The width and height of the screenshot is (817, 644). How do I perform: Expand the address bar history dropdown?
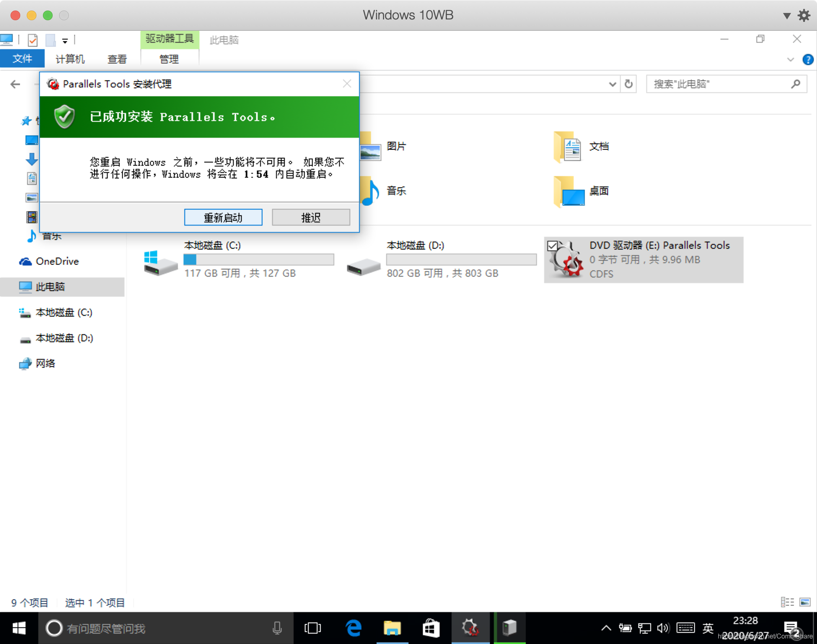(x=612, y=84)
